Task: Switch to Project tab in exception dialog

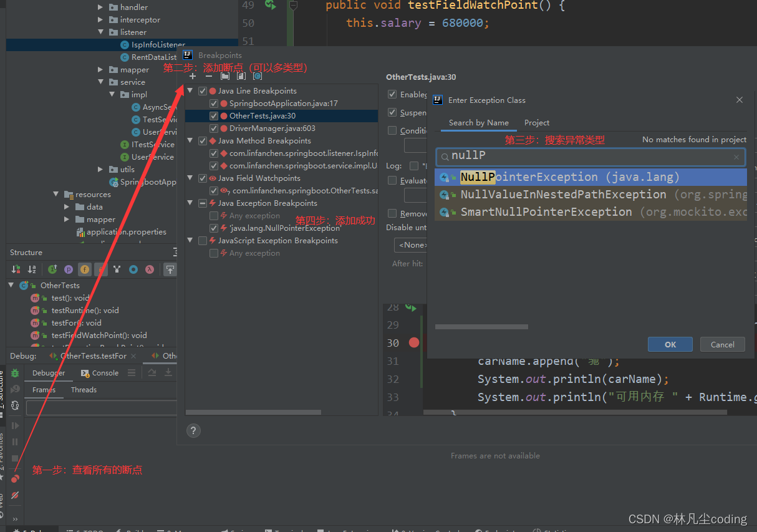Action: [537, 123]
